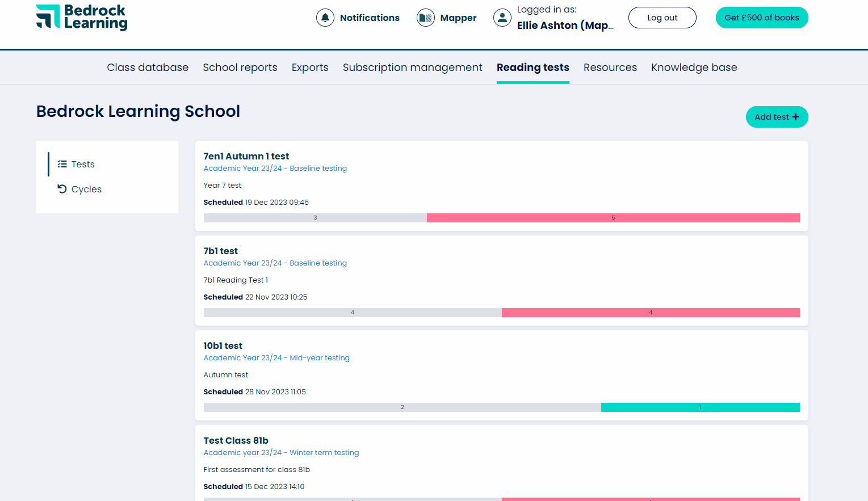
Task: Click the plus icon on Add test
Action: click(x=795, y=117)
